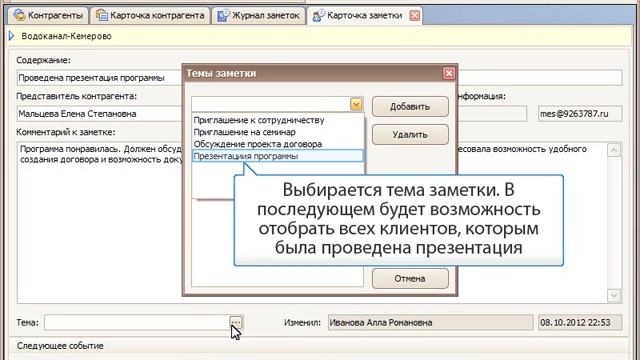Click the comment scrollbar down arrow
This screenshot has width=640, height=360.
point(614,295)
